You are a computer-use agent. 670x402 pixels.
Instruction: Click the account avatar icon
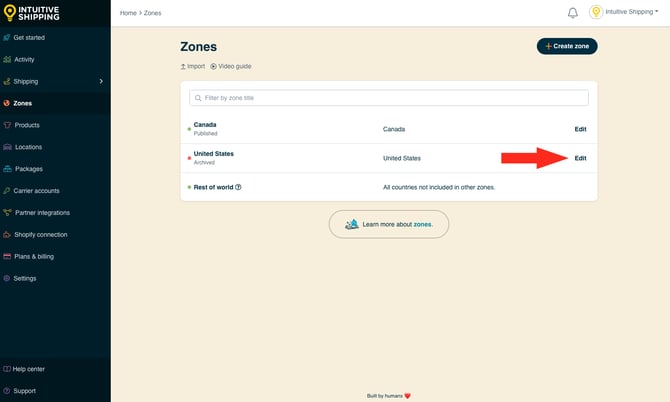pyautogui.click(x=596, y=12)
